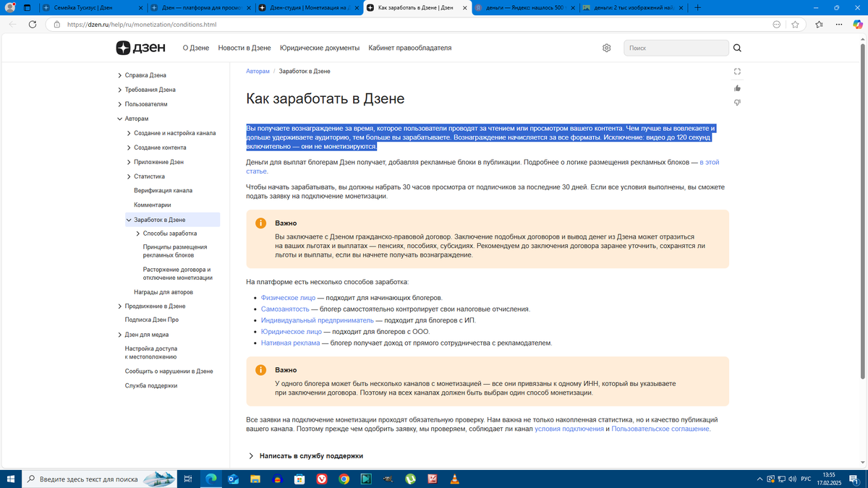Image resolution: width=868 pixels, height=488 pixels.
Task: Open Юридические документы menu item
Action: [x=320, y=48]
